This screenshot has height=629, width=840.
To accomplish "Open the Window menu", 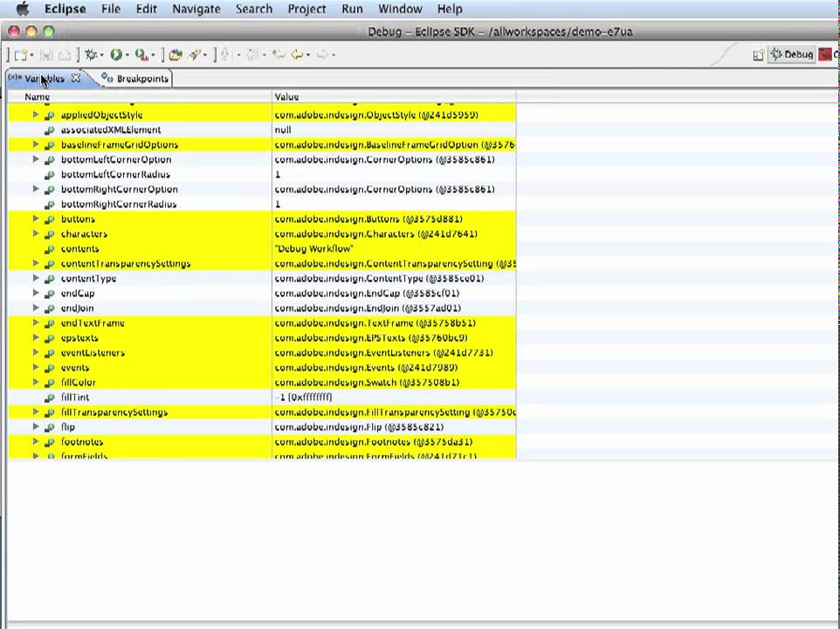I will (400, 9).
